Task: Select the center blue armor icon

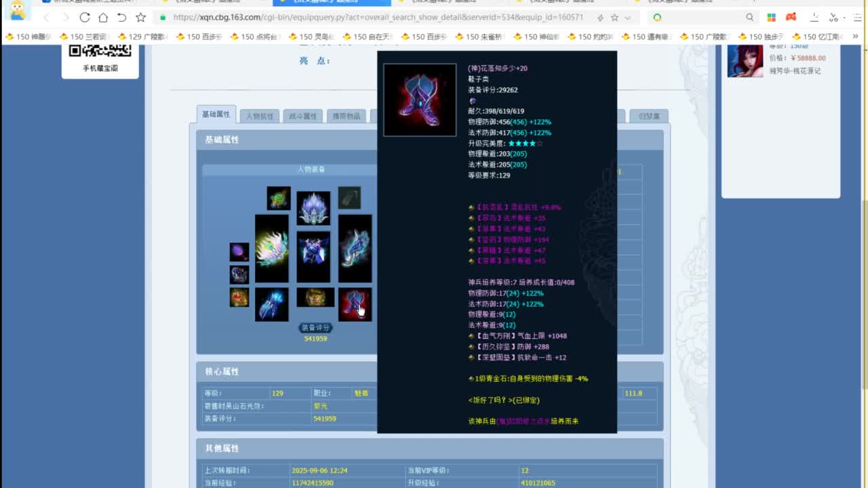Action: [x=313, y=257]
